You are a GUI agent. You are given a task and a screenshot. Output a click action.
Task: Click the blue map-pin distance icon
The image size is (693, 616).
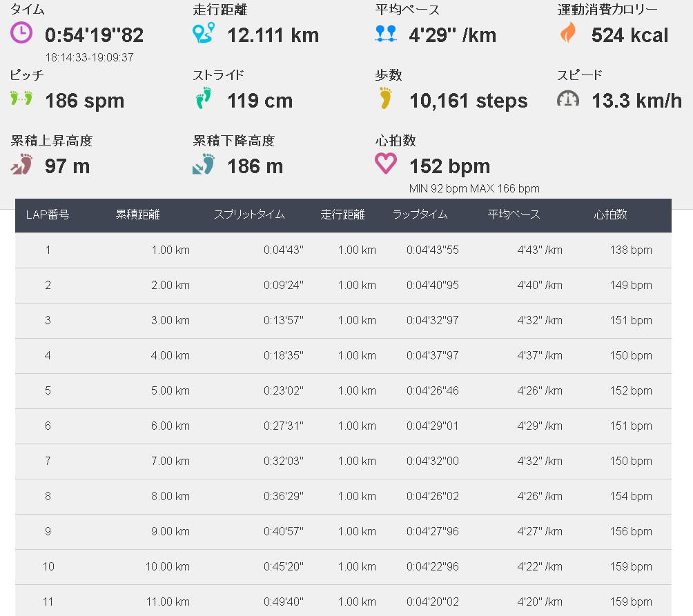click(x=204, y=32)
